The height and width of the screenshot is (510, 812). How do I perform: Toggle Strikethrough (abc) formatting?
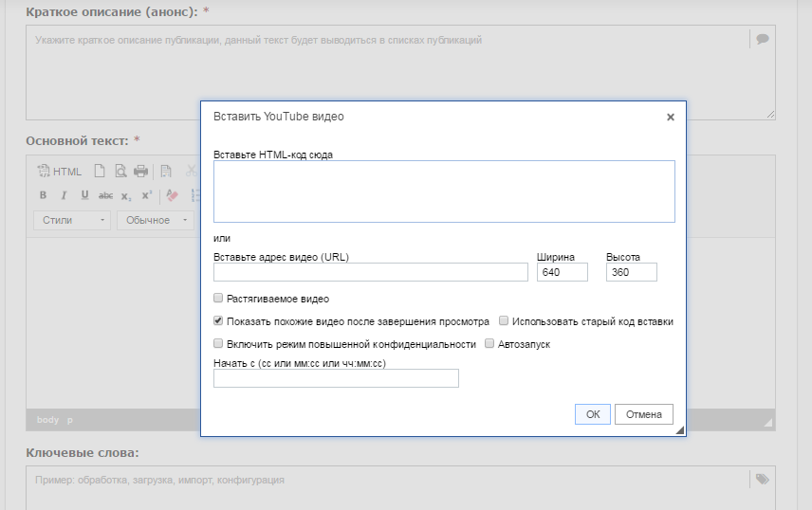105,195
